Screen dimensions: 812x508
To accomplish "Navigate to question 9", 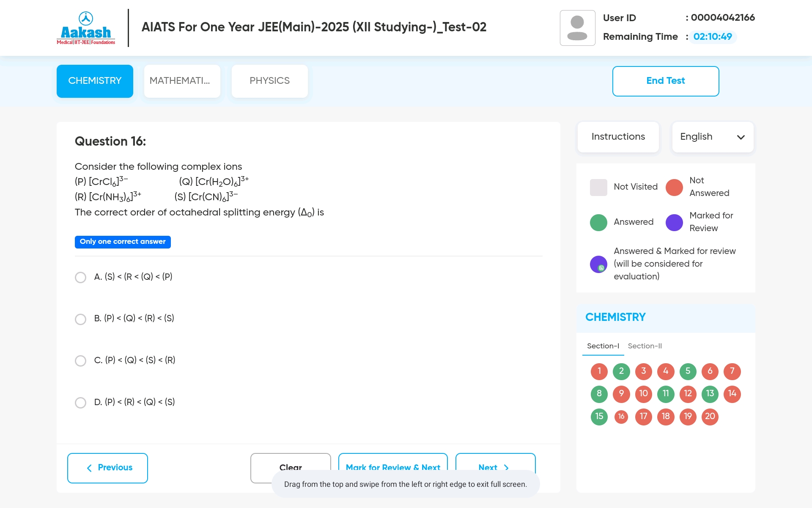I will coord(621,394).
